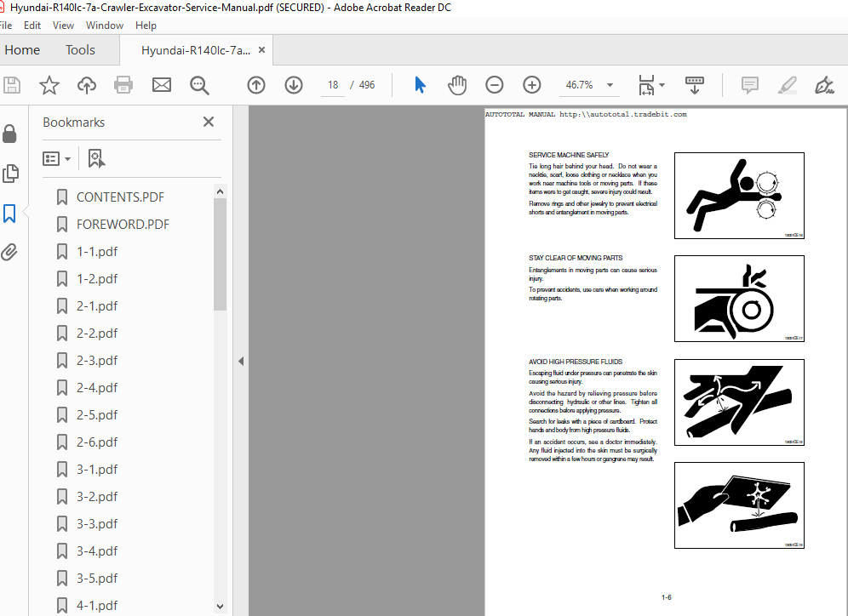Go to previous page arrow
The width and height of the screenshot is (848, 616).
(256, 85)
